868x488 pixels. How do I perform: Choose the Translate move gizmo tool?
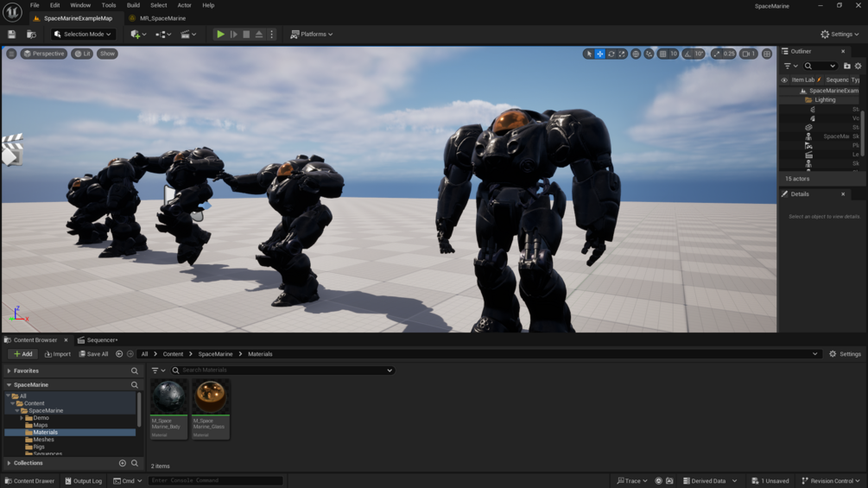coord(599,54)
